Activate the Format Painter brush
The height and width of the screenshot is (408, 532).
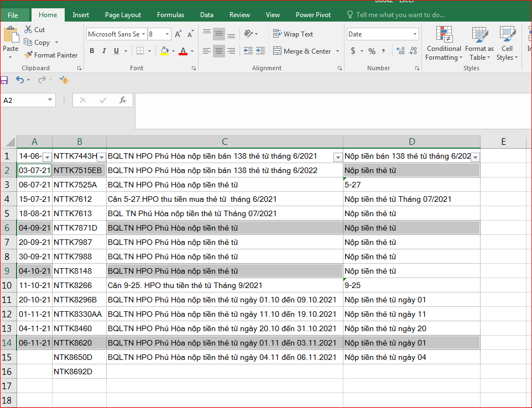[x=29, y=55]
